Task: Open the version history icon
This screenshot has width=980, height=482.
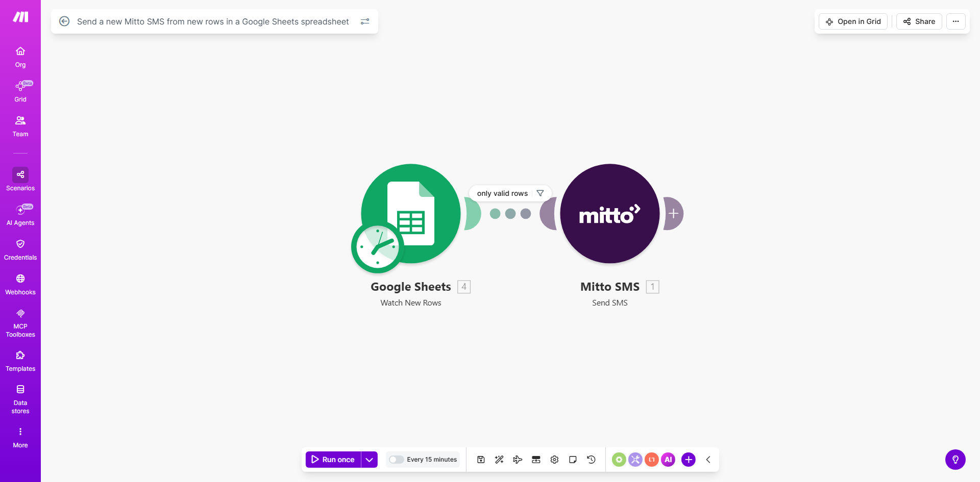Action: (591, 460)
